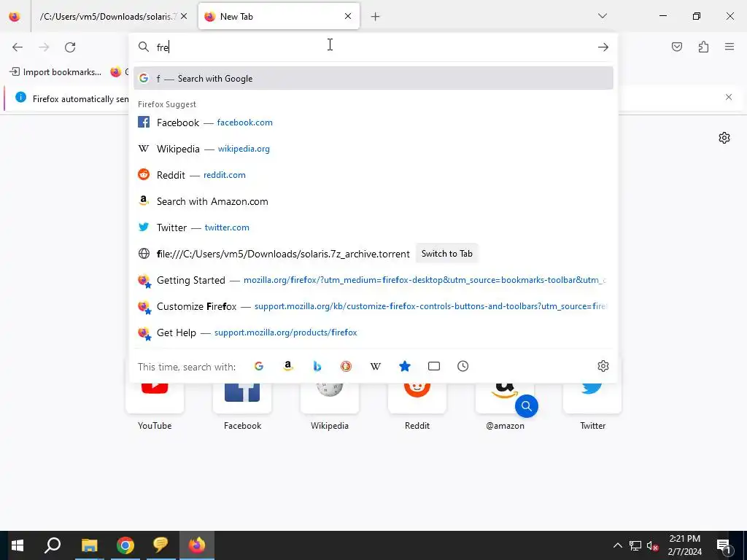
Task: Open search settings gear in dropdown
Action: (603, 366)
